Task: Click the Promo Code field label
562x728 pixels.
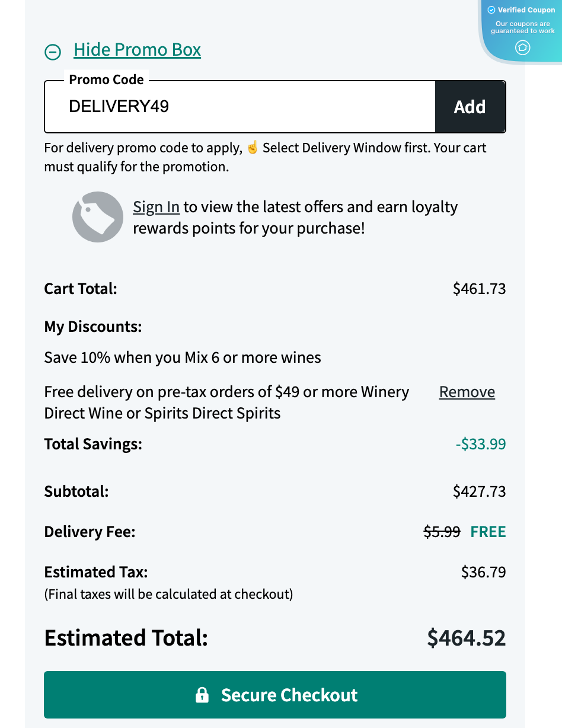Action: click(x=106, y=79)
